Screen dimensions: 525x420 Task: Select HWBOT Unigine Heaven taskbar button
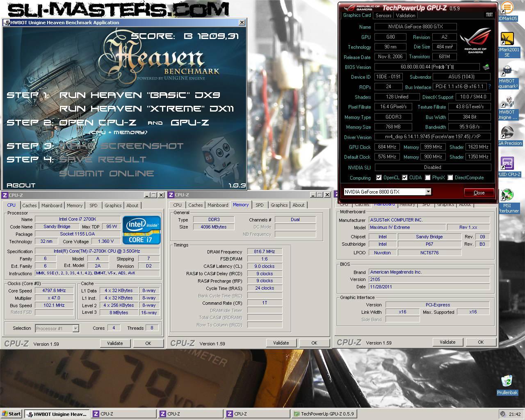(x=56, y=414)
